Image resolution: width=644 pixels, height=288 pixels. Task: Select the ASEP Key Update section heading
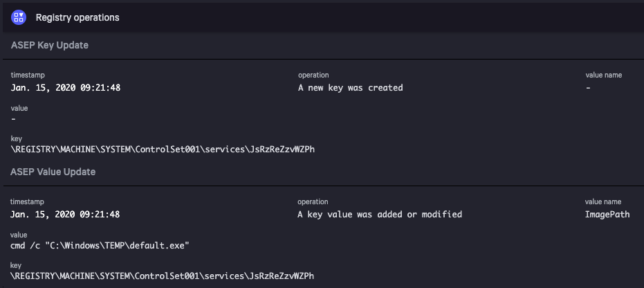pos(50,46)
